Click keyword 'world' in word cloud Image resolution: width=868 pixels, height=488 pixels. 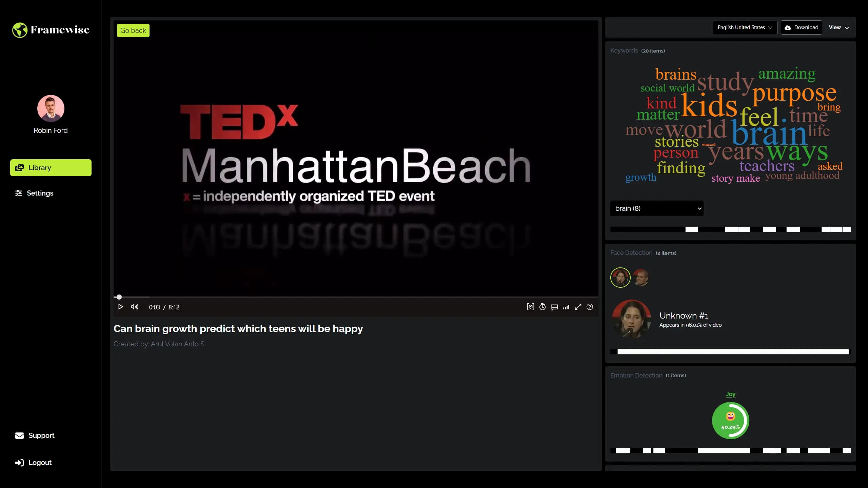pyautogui.click(x=695, y=129)
